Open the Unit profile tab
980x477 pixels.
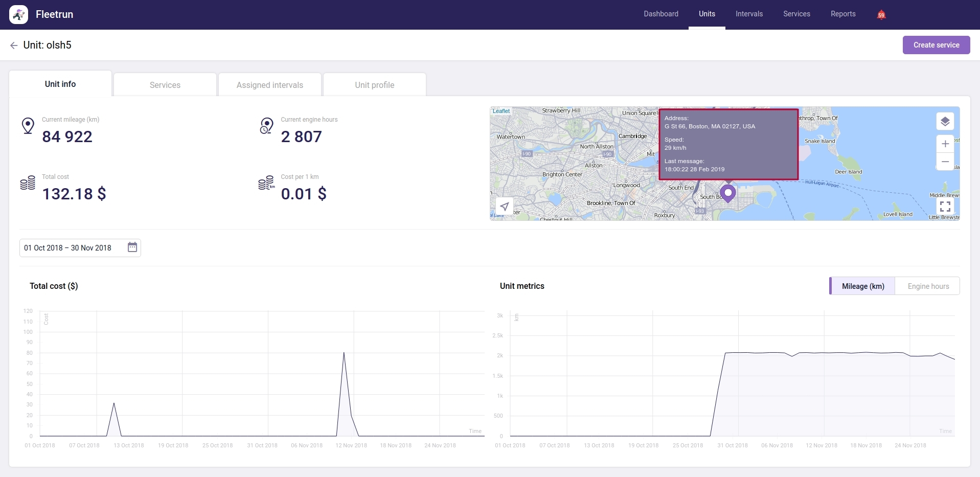coord(374,84)
